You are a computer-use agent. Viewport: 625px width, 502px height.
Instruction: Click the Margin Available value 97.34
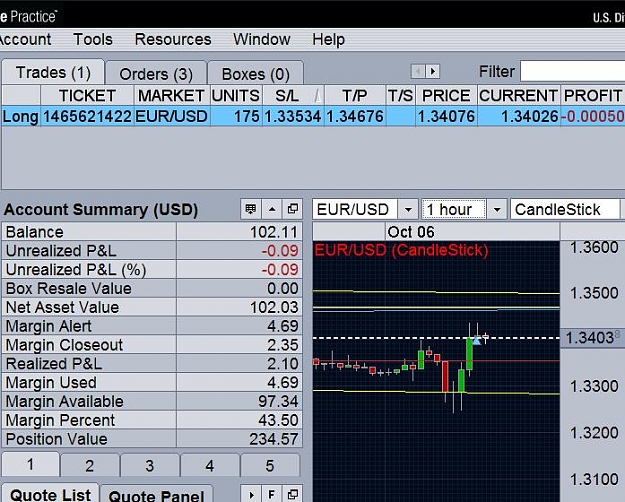pyautogui.click(x=278, y=402)
